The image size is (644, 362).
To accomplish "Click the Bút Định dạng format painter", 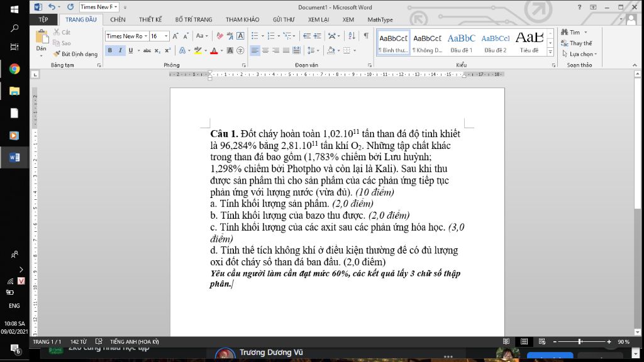I will [75, 54].
